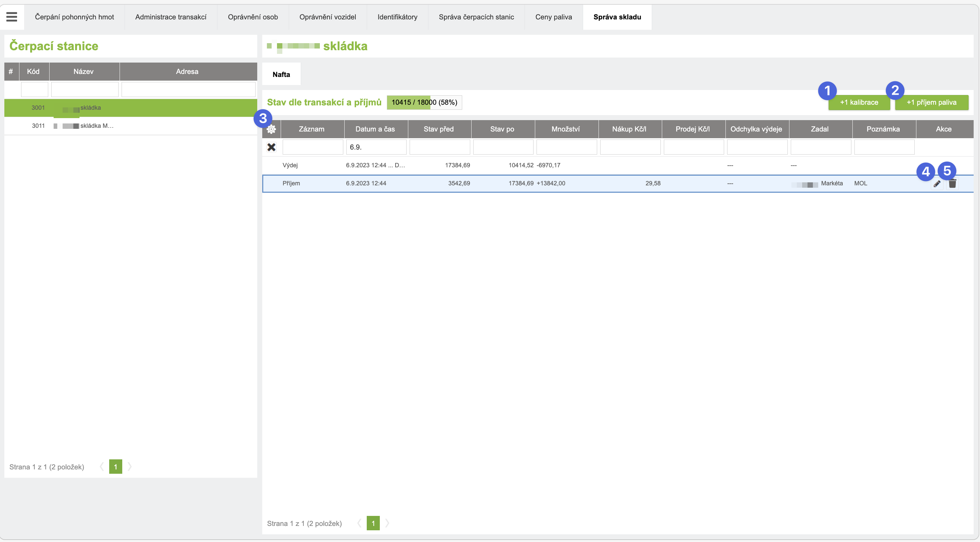
Task: Edit the Příjem record with pencil
Action: [937, 184]
